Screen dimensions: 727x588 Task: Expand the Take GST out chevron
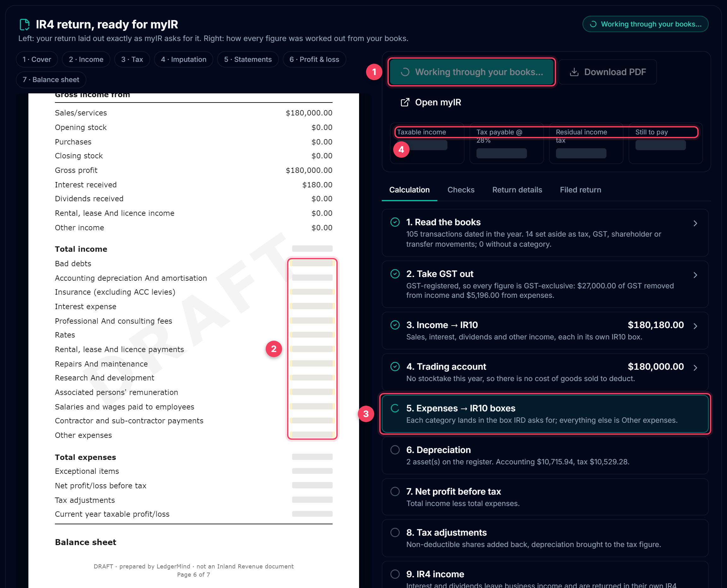695,275
